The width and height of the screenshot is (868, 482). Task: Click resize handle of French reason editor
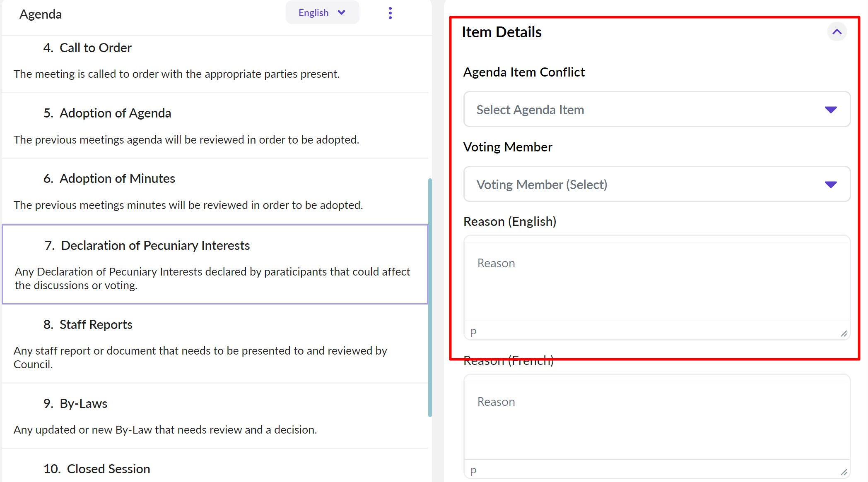[x=844, y=472]
